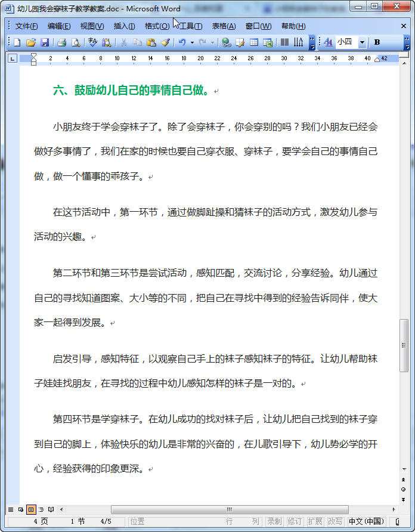Open the 插入(I) menu
Screen dimensions: 415x532
coord(124,26)
